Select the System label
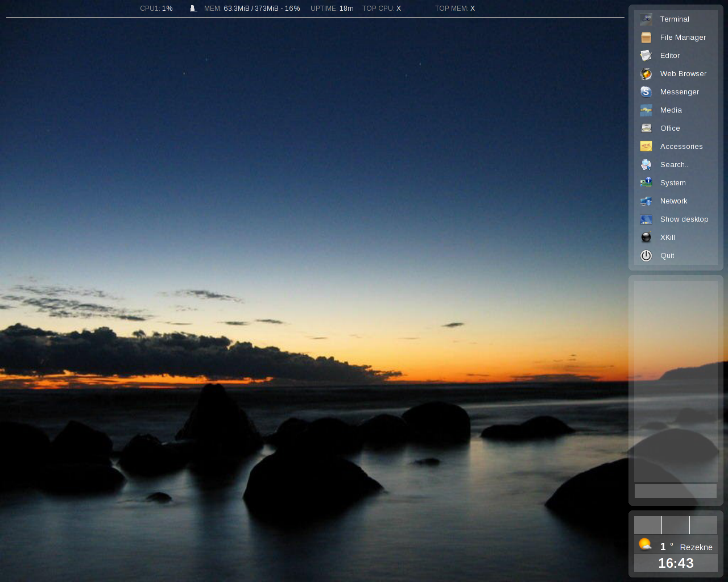 point(673,183)
